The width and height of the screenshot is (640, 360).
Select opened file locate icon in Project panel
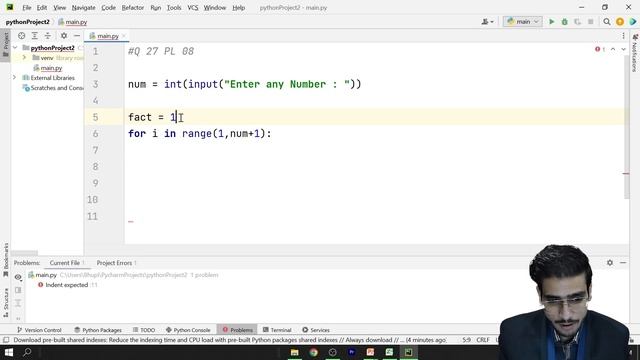point(22,36)
